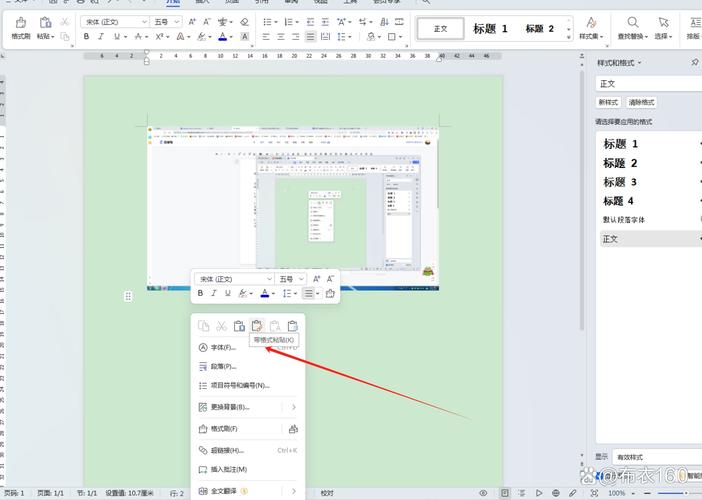The width and height of the screenshot is (702, 500).
Task: Click Italic in the floating mini toolbar
Action: coord(214,294)
